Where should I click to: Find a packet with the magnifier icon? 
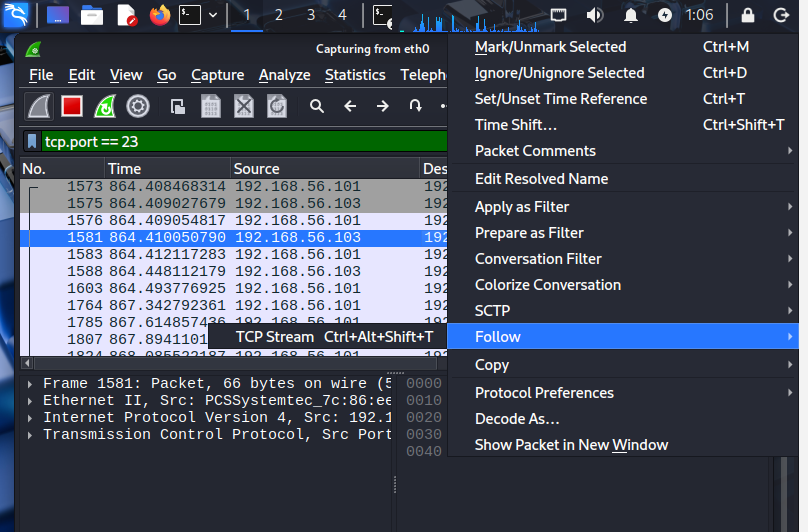pyautogui.click(x=317, y=107)
